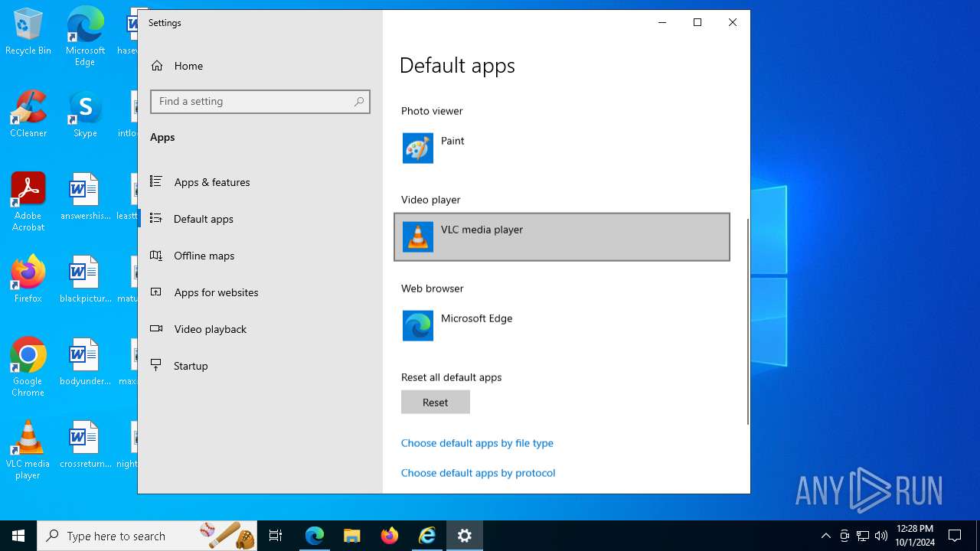980x551 pixels.
Task: Open File Explorer from the taskbar
Action: (352, 536)
